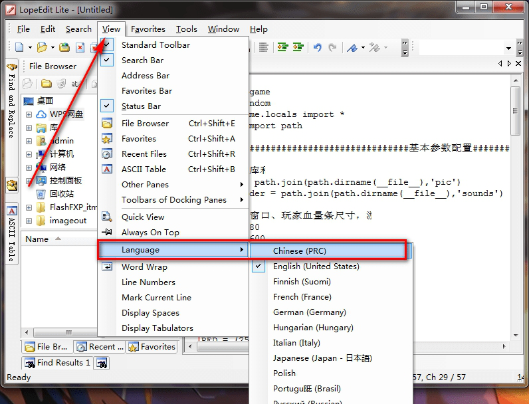Expand the WPS网盘 tree node

(29, 115)
